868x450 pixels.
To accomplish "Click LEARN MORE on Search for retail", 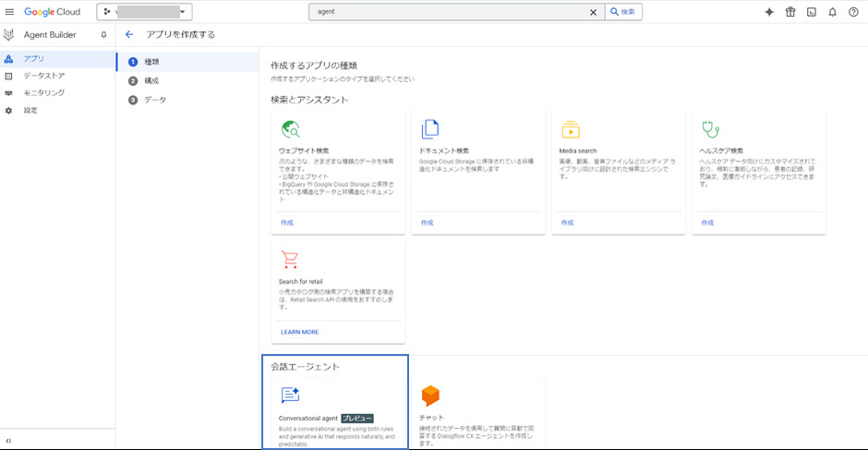I will point(298,332).
